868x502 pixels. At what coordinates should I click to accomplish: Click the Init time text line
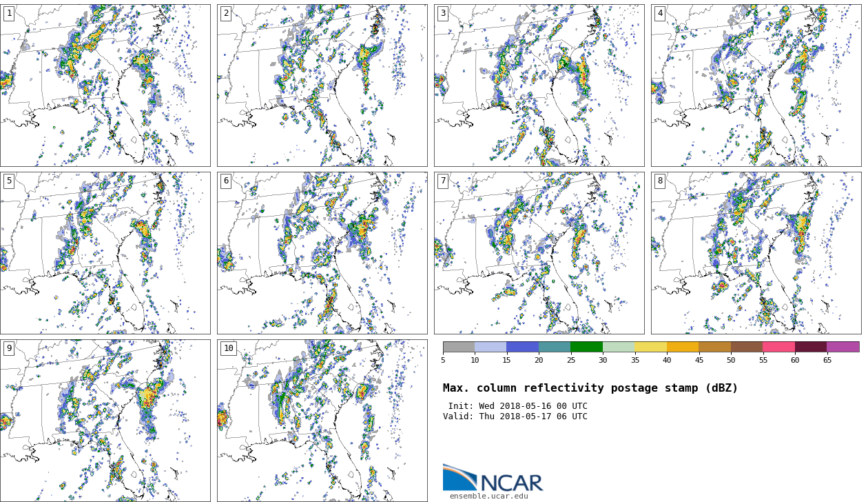pos(517,406)
